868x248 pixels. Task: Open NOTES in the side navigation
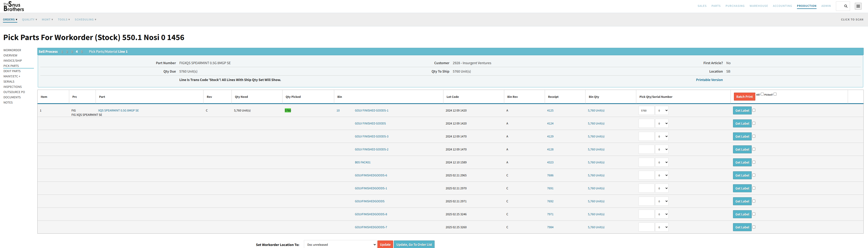[8, 102]
